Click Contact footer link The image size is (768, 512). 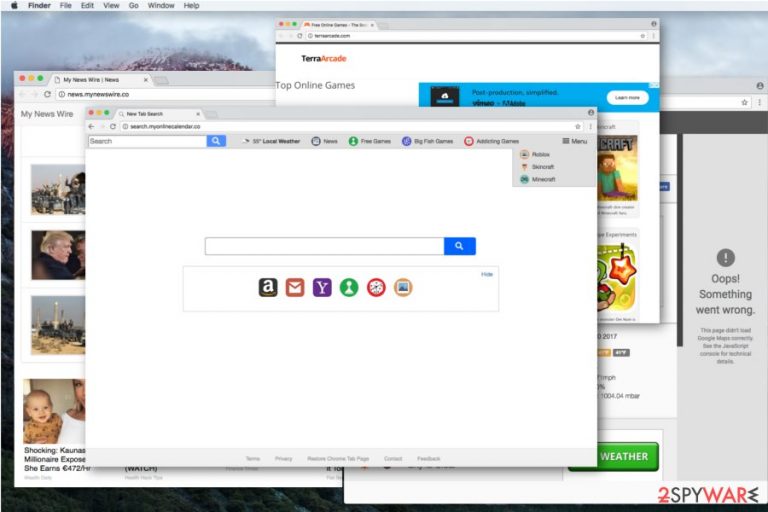click(393, 459)
